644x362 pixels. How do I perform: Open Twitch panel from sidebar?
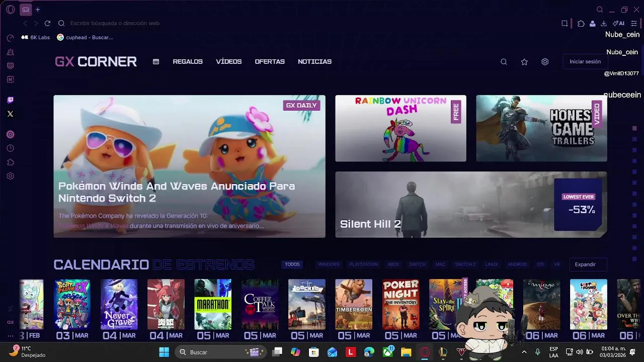[x=10, y=100]
